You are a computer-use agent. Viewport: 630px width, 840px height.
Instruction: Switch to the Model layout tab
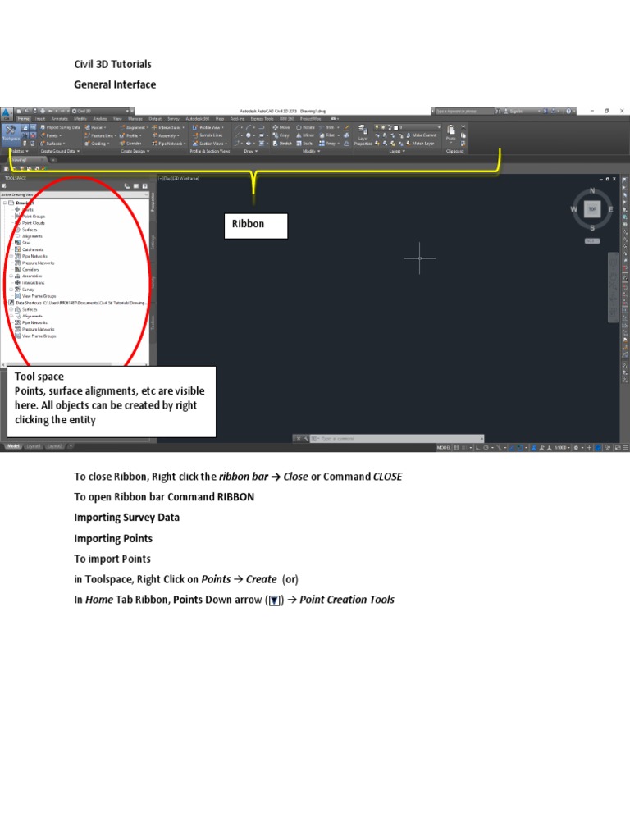click(13, 445)
